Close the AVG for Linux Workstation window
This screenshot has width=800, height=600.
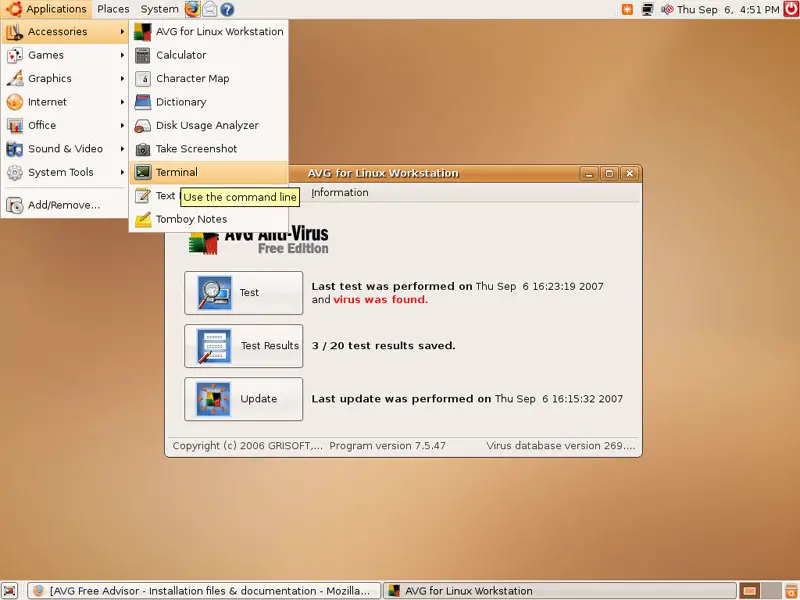(x=630, y=174)
